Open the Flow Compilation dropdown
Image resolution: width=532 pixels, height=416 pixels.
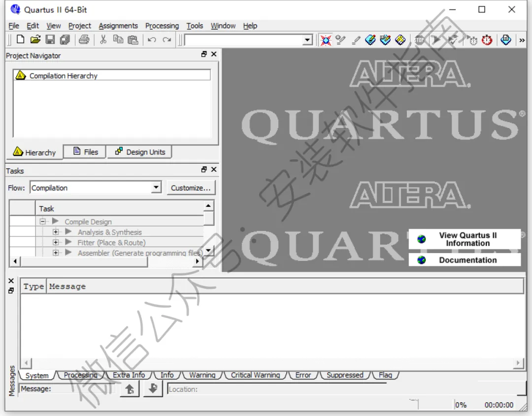156,187
